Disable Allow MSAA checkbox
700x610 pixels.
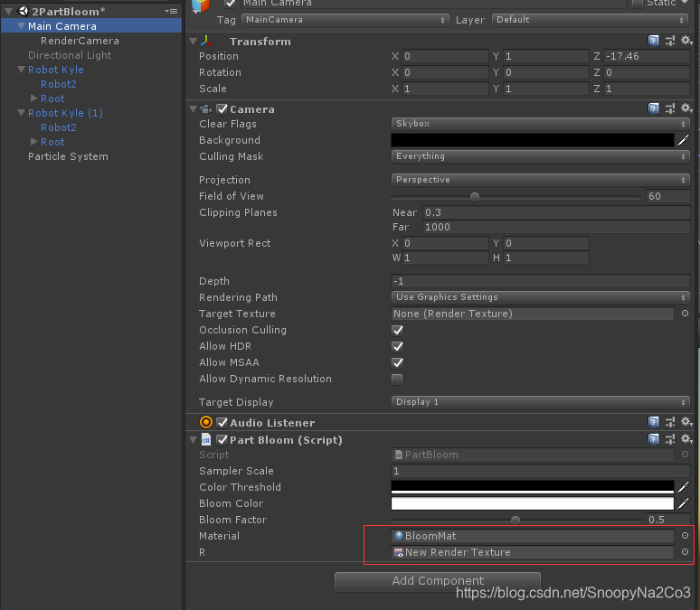coord(397,362)
